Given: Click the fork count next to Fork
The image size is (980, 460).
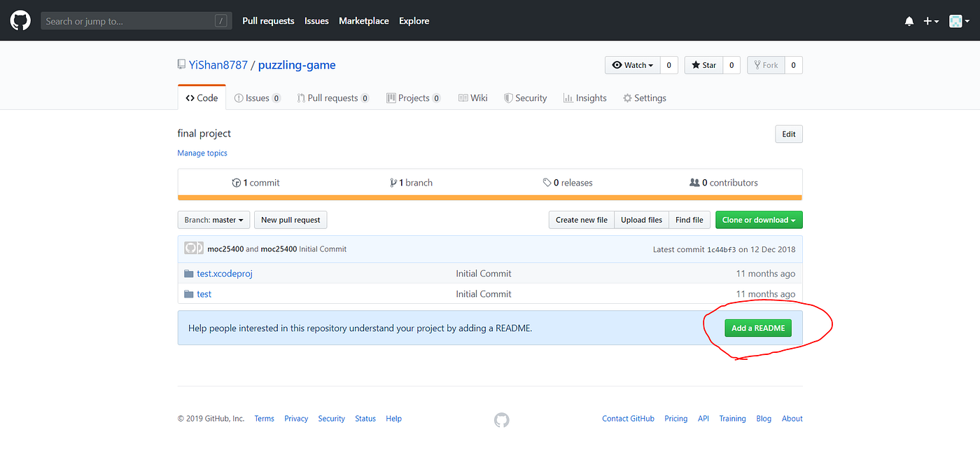Looking at the screenshot, I should point(793,65).
